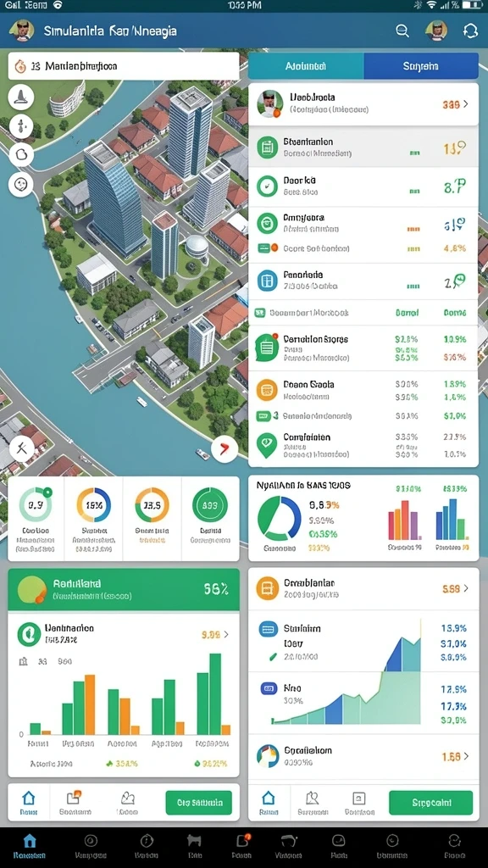Select the cone-shaped tool on map sidebar

pyautogui.click(x=21, y=98)
